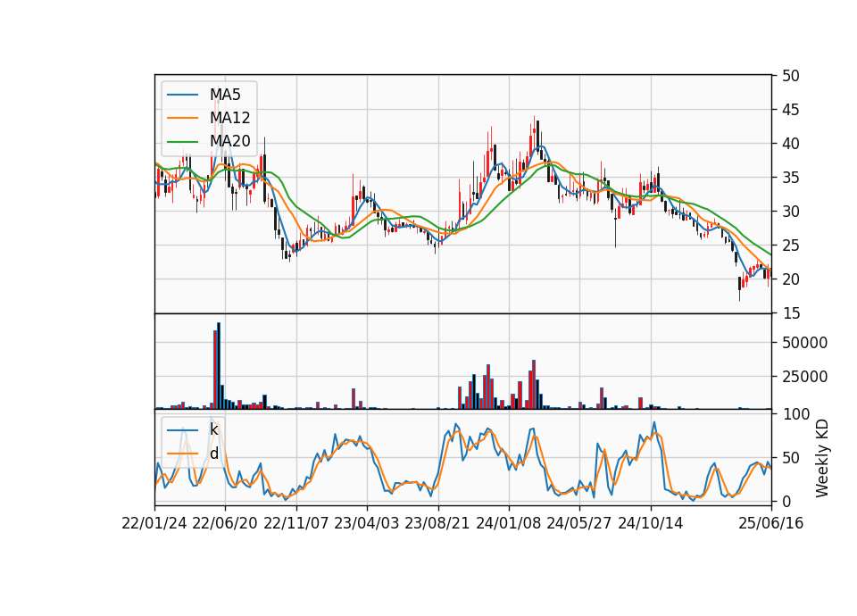Click the volume axis value 25000
This screenshot has height=616, width=857.
[804, 377]
